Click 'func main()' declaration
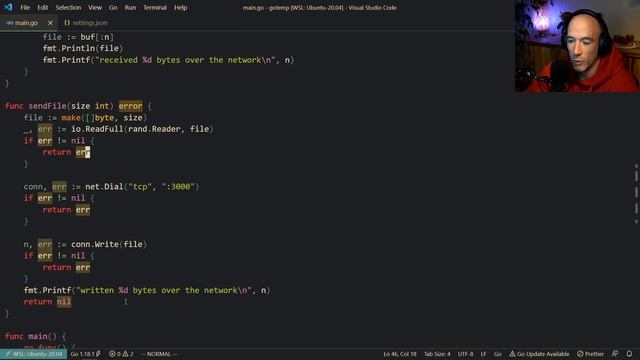Viewport: 640px width, 360px height. [x=35, y=336]
